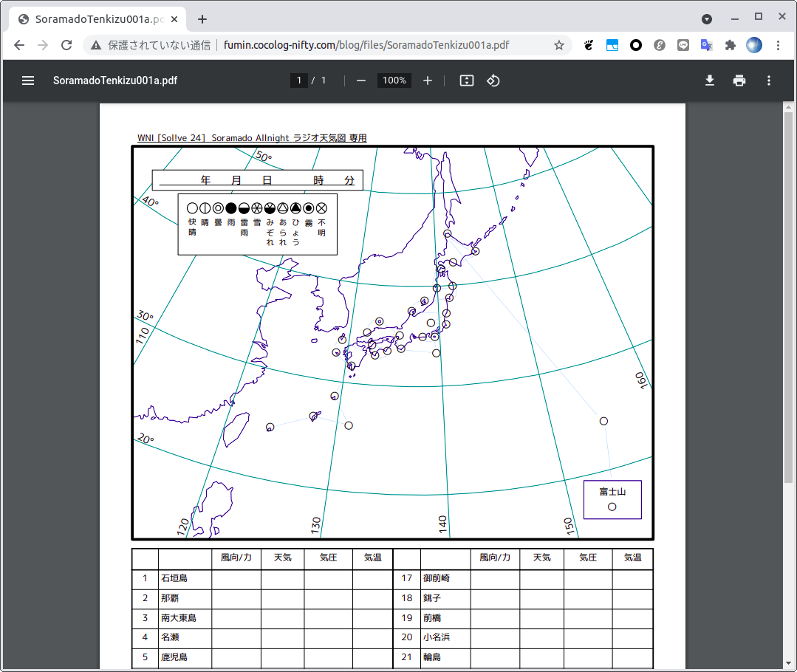Click the vertical scrollbar thumb
Screen dimensions: 797x672
click(x=788, y=298)
